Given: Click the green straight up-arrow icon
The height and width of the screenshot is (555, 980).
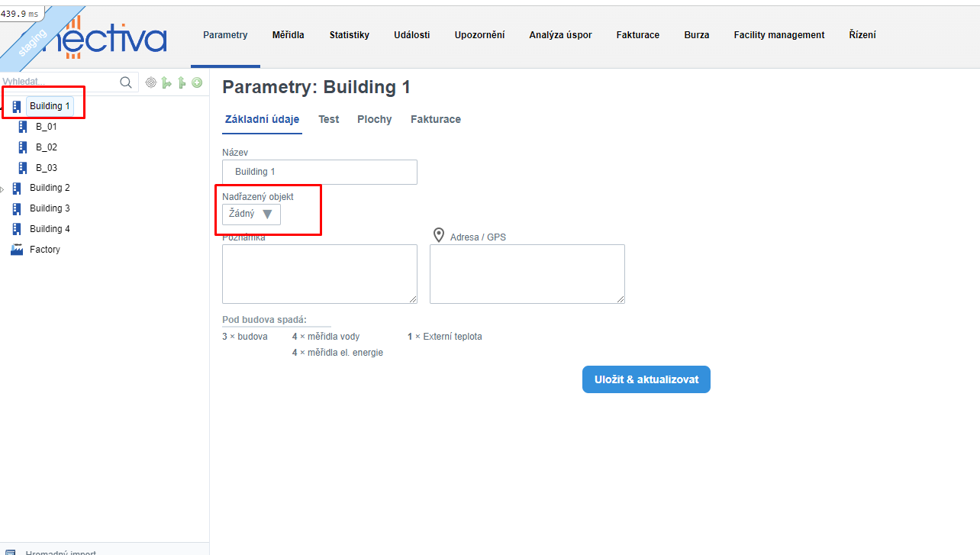Looking at the screenshot, I should pos(182,82).
